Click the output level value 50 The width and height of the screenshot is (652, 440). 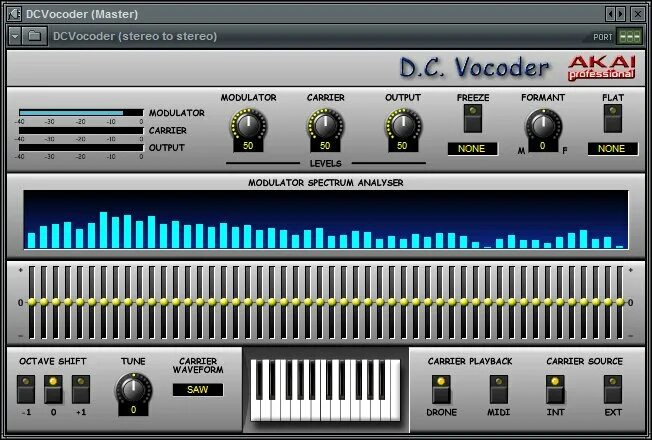pos(402,146)
